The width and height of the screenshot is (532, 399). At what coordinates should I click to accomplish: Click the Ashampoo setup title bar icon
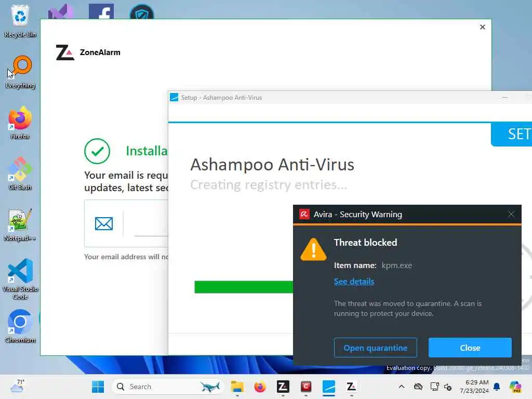click(174, 97)
